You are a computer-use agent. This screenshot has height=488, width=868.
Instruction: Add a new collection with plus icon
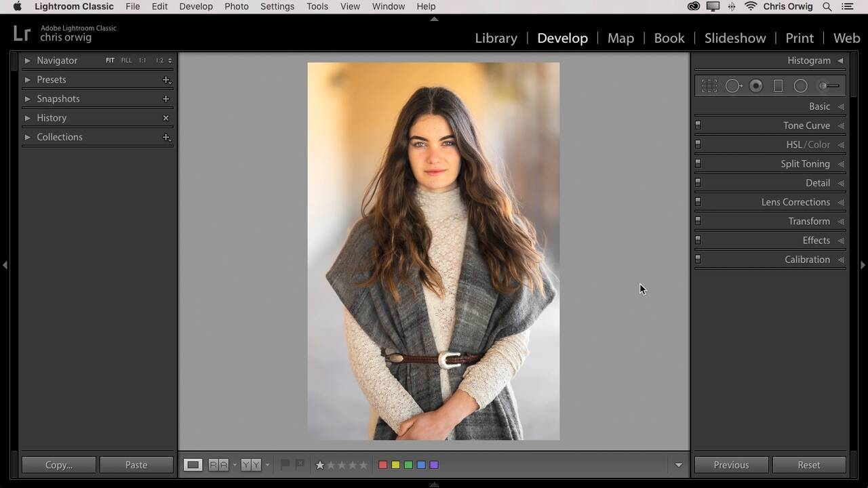tap(166, 137)
